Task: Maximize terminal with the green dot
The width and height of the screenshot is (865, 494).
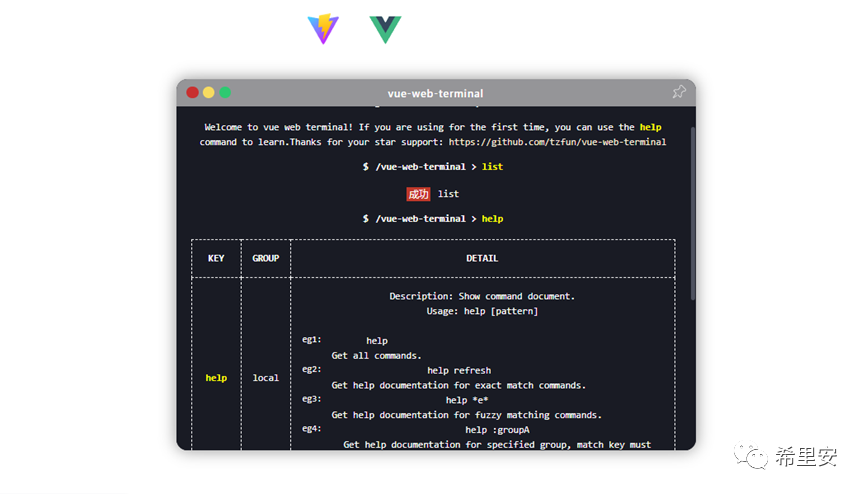Action: point(225,92)
